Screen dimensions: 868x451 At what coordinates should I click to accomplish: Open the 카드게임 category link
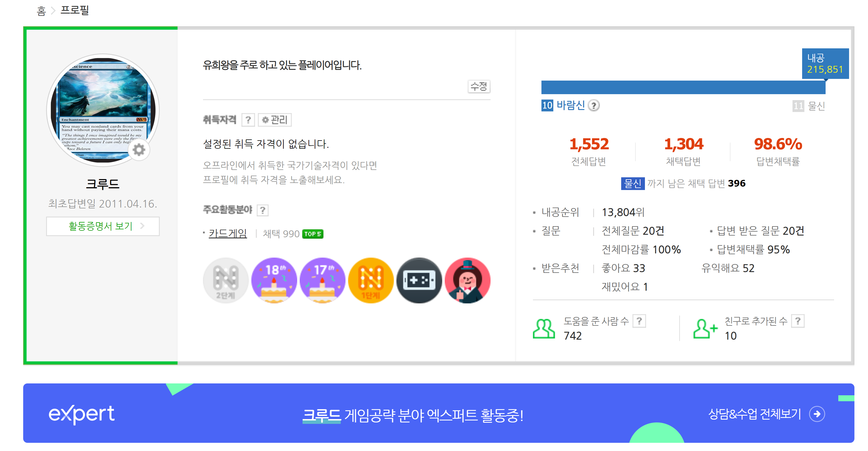click(x=228, y=233)
